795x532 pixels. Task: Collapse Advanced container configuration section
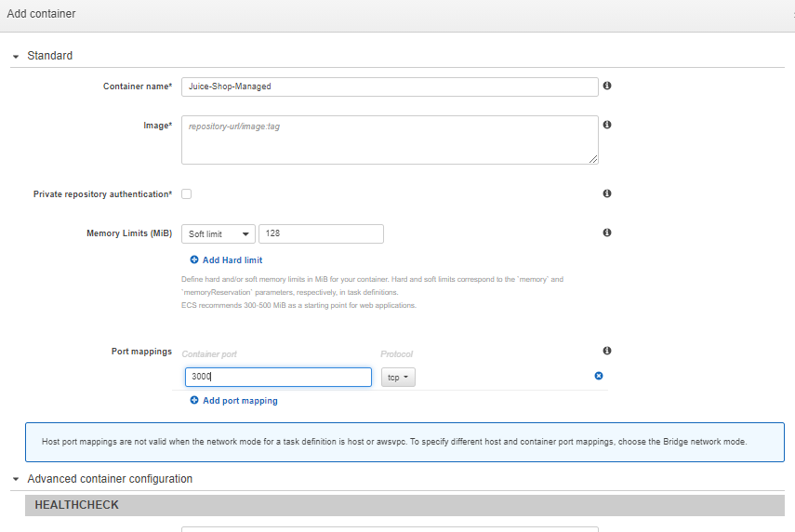(x=16, y=479)
